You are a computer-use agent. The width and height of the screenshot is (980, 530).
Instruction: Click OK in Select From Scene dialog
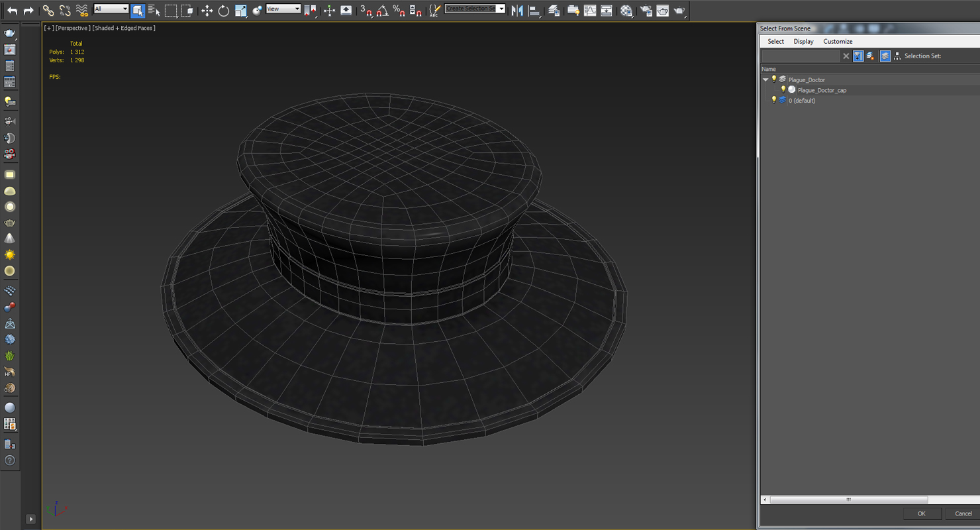coord(921,513)
